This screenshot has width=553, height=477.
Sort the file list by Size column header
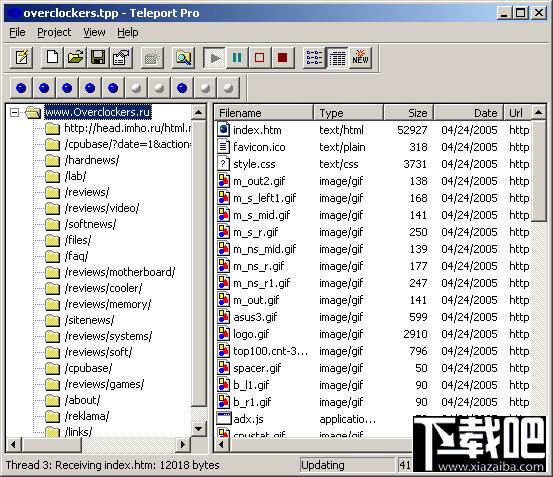(408, 113)
